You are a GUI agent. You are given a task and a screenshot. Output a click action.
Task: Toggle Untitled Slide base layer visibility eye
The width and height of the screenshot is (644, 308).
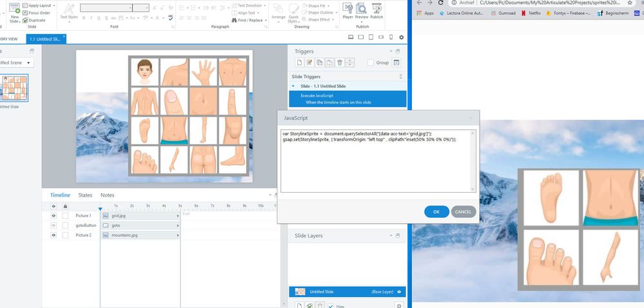(x=399, y=292)
